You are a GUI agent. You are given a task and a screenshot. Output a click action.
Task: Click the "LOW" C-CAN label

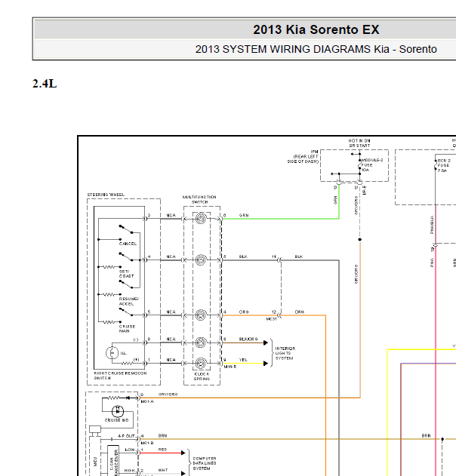(130, 450)
